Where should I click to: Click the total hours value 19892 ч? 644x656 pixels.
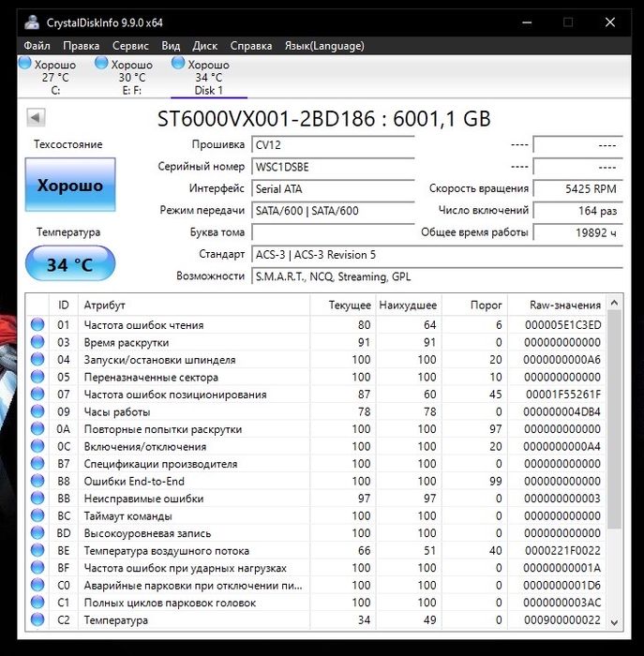[x=577, y=232]
